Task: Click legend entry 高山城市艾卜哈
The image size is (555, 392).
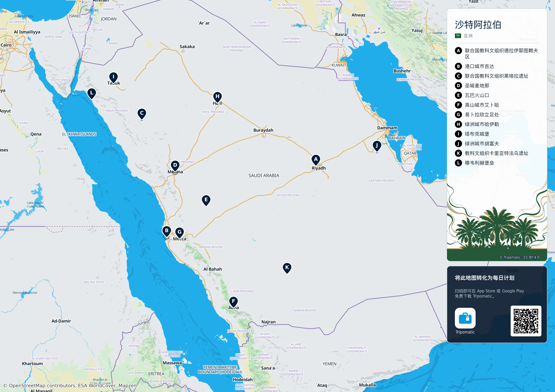Action: point(477,105)
